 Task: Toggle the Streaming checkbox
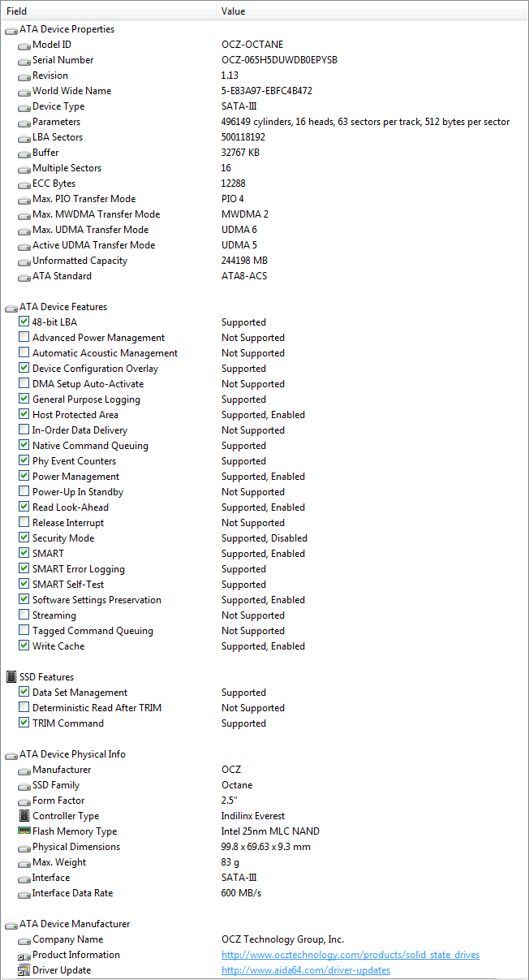[x=24, y=615]
